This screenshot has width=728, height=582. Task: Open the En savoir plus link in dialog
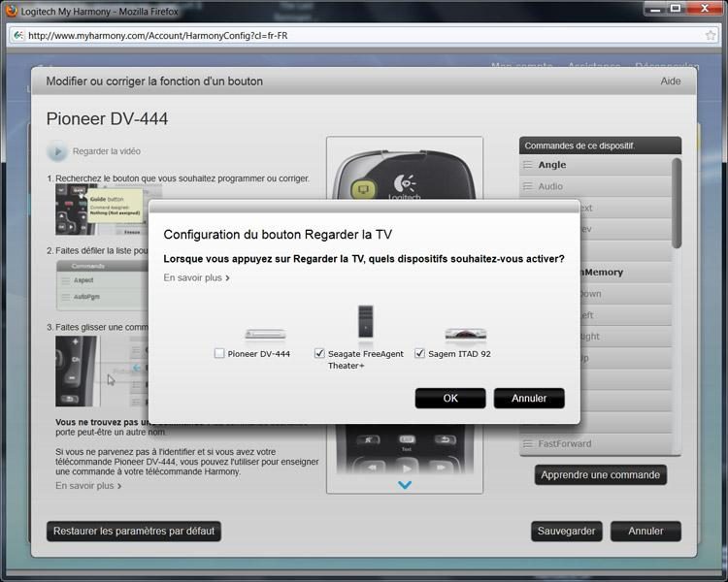[x=196, y=277]
